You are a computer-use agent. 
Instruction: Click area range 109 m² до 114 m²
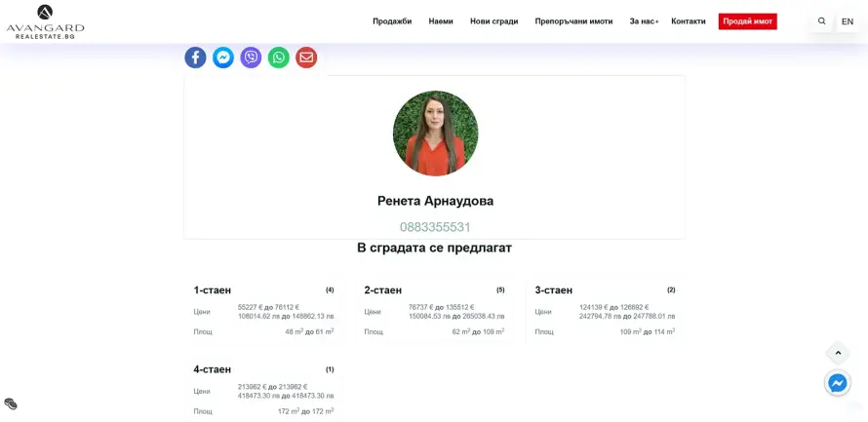click(648, 331)
